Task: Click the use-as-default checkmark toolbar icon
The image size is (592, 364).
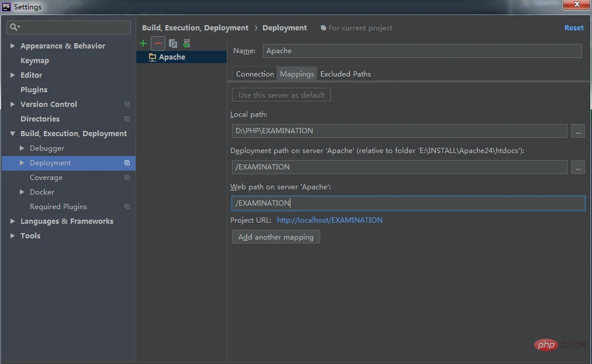Action: click(186, 43)
